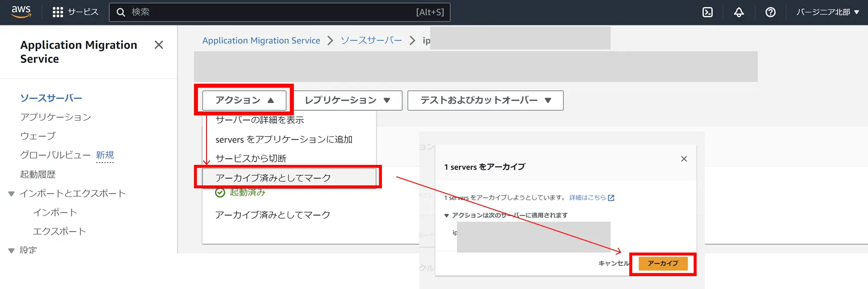Image resolution: width=868 pixels, height=289 pixels.
Task: Select highlighted アーカイブ済みとしてマーク menu item
Action: 289,177
